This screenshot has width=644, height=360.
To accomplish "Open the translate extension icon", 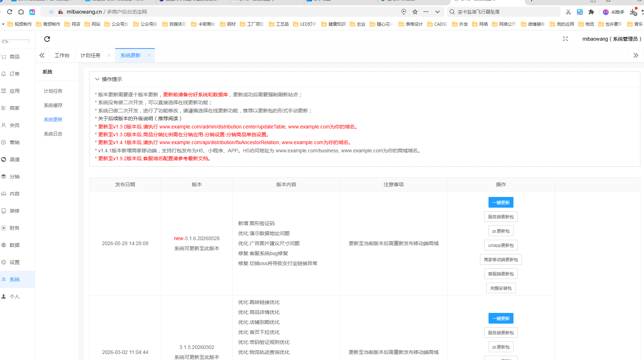I will [x=580, y=12].
